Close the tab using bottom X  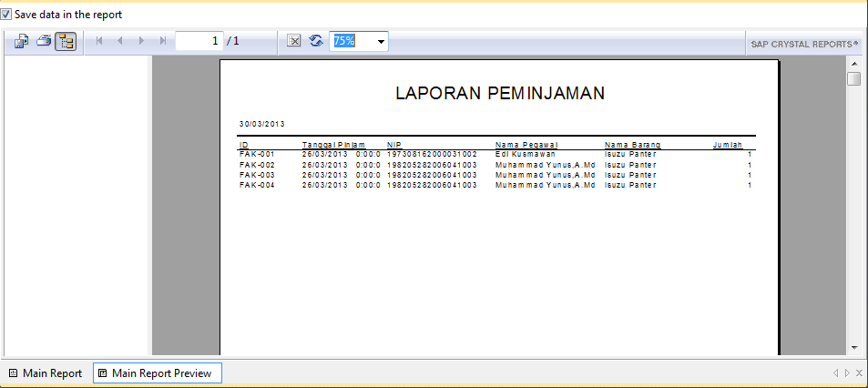click(x=859, y=373)
